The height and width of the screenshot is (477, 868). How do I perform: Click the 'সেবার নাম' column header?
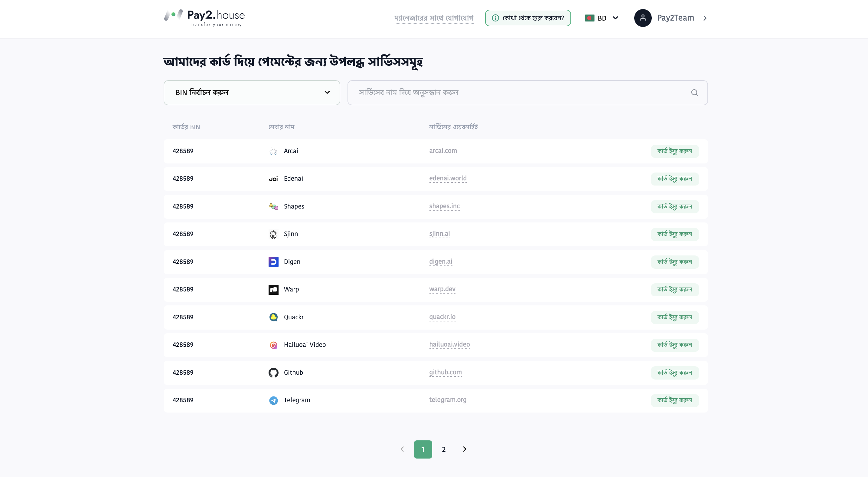[x=281, y=127]
